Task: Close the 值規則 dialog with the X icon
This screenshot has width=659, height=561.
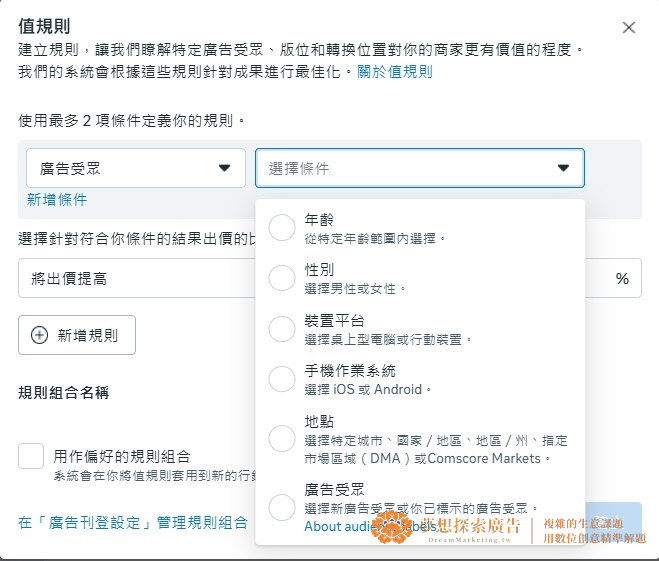Action: tap(629, 28)
